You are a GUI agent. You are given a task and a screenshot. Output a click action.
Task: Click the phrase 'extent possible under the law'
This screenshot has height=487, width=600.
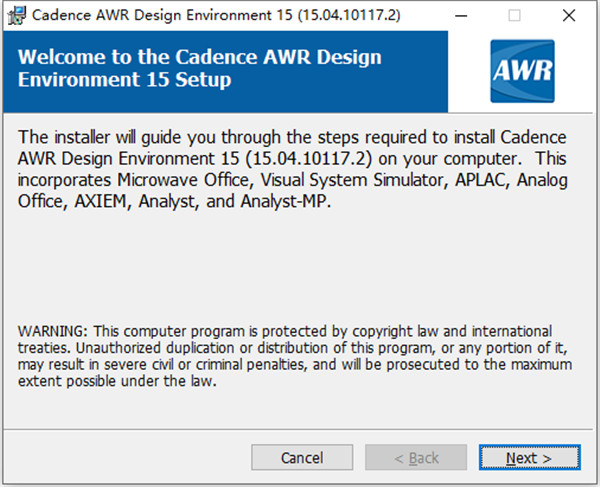pyautogui.click(x=117, y=381)
